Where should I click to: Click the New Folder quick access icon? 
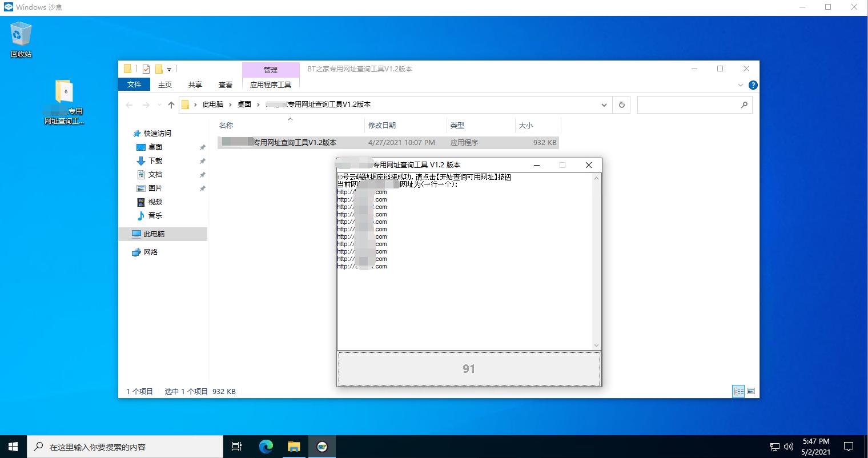(159, 69)
